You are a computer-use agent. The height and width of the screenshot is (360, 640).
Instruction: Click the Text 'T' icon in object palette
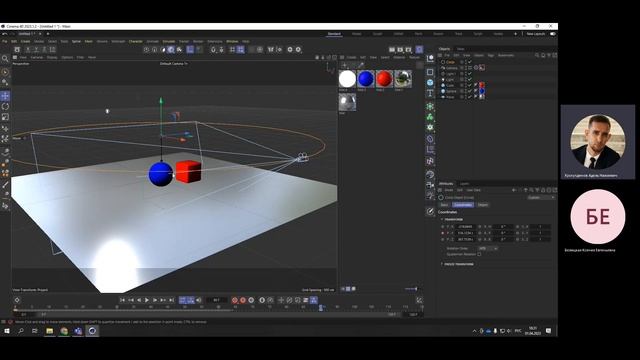pos(430,93)
